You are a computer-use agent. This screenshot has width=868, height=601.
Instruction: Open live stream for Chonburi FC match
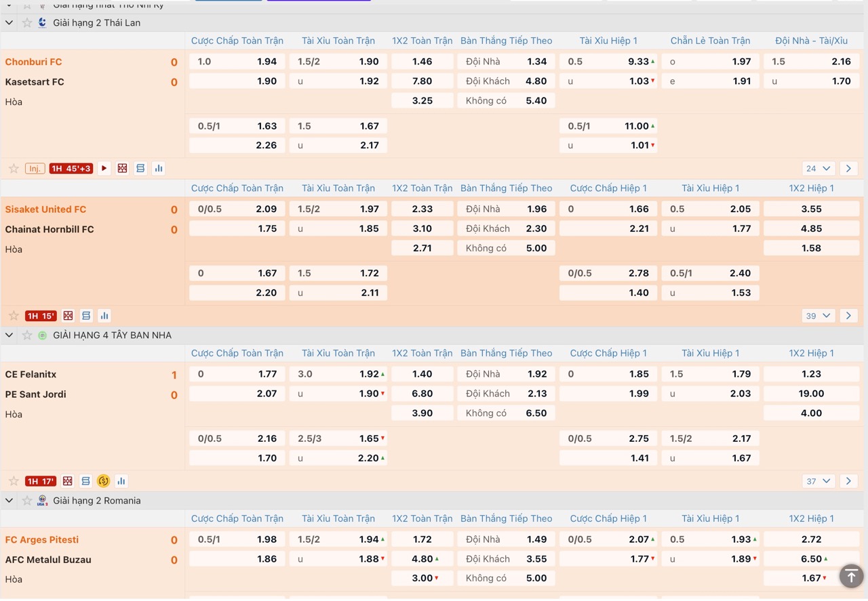tap(104, 168)
